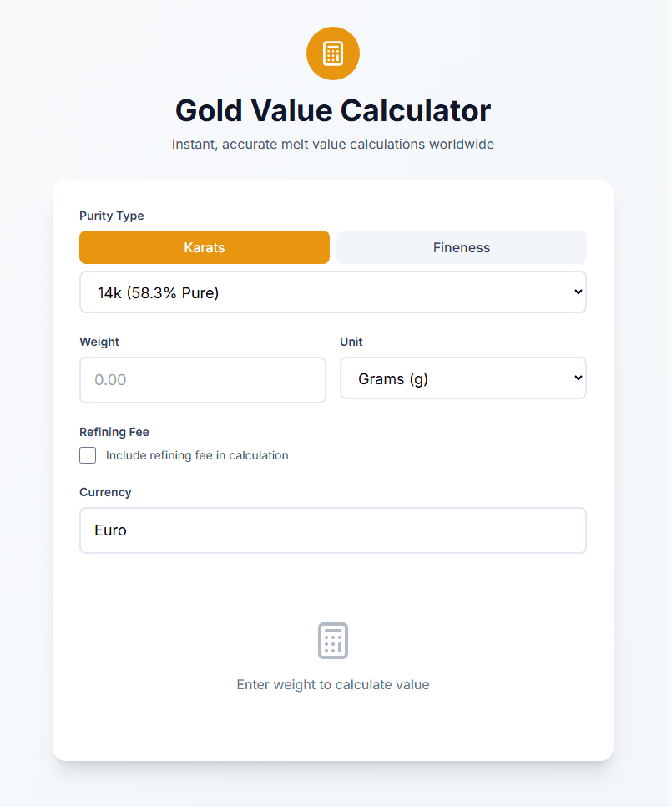Click the "Currency" field label
Screen dimensions: 672x807
click(x=105, y=492)
